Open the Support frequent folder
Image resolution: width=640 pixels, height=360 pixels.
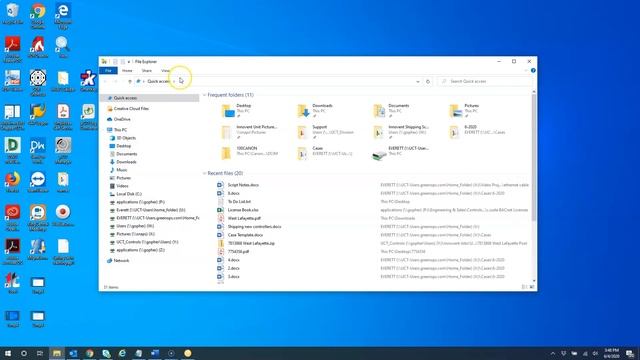coord(325,132)
